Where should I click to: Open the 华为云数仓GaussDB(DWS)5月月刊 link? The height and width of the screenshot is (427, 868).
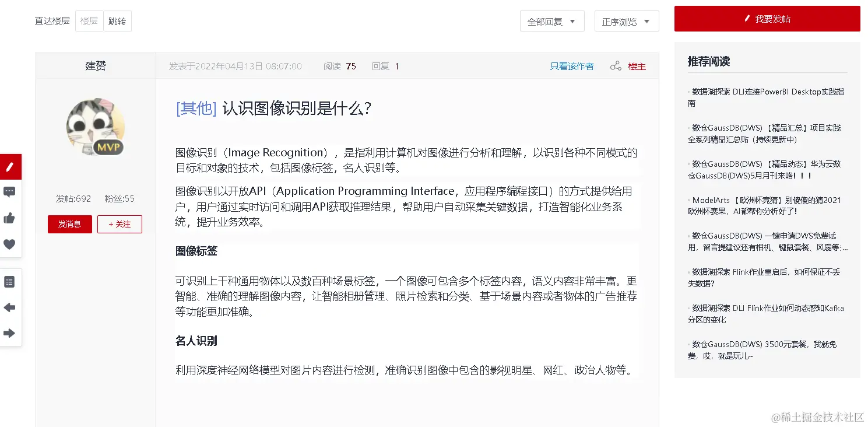(x=764, y=170)
